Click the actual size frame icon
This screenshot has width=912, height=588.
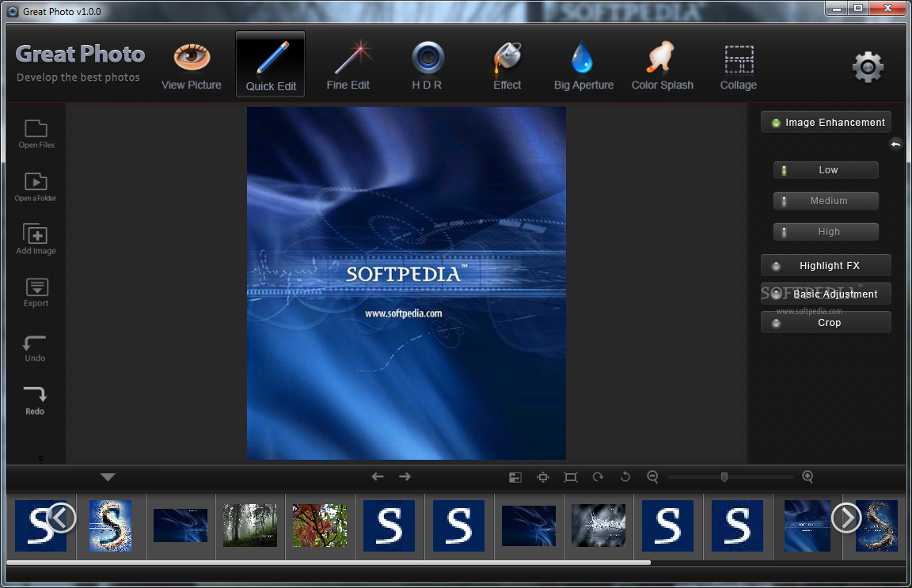[571, 477]
